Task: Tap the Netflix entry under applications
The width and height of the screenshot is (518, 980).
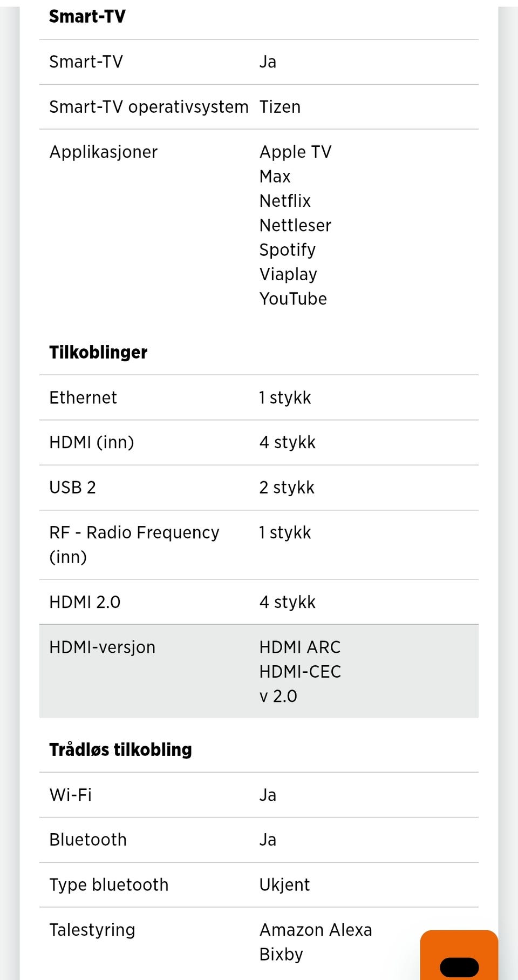Action: point(285,201)
